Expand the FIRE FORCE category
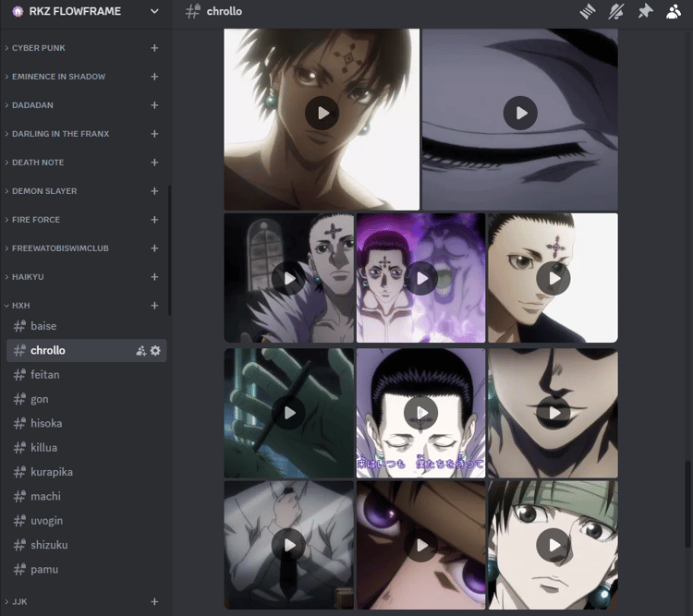Screen dimensions: 693x616 31,220
